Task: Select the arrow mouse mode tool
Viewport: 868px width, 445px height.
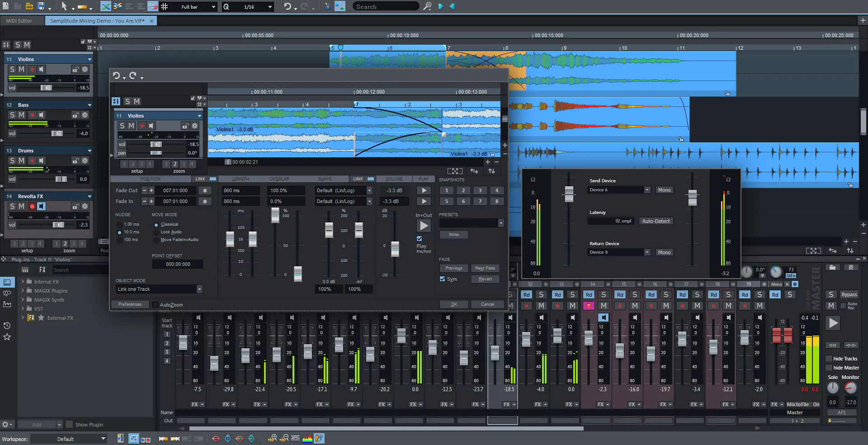Action: point(65,6)
